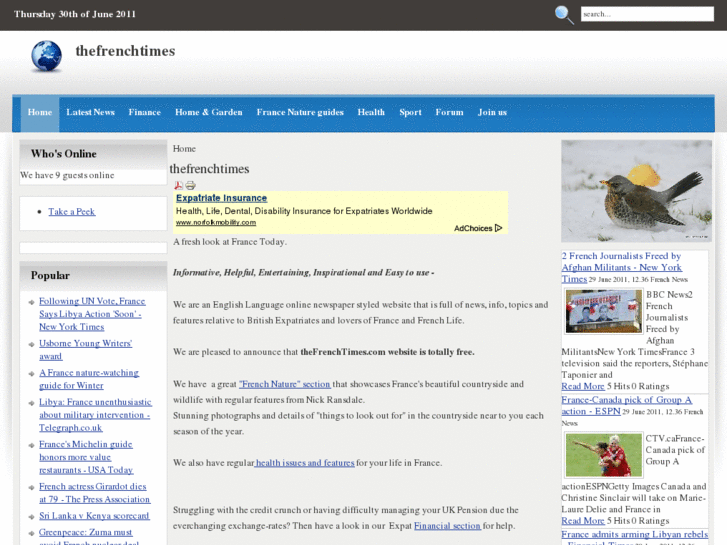Click the Expatriate Insurance ad headline
The height and width of the screenshot is (545, 727).
(x=221, y=198)
